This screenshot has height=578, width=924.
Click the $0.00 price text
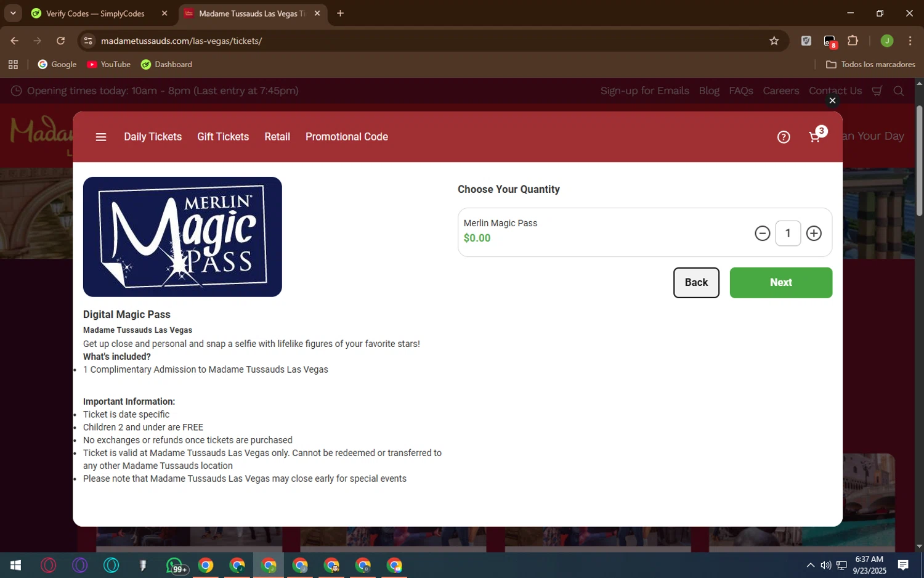pyautogui.click(x=477, y=238)
